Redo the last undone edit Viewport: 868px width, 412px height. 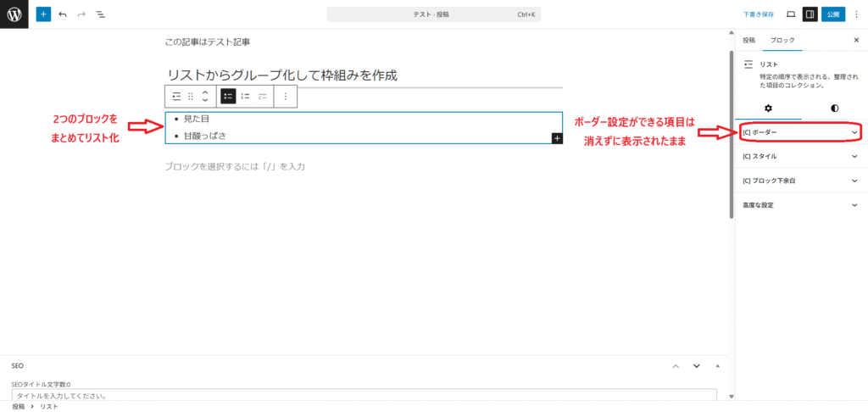click(x=81, y=14)
